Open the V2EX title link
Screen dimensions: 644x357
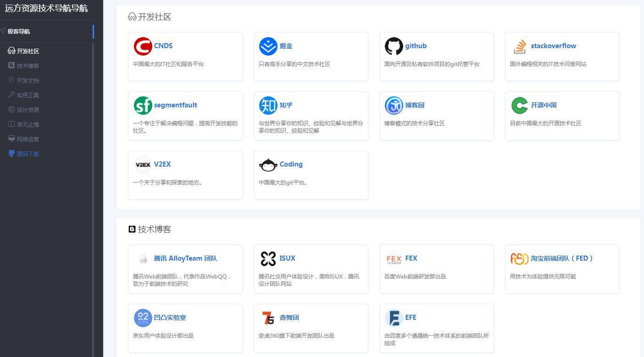point(162,164)
